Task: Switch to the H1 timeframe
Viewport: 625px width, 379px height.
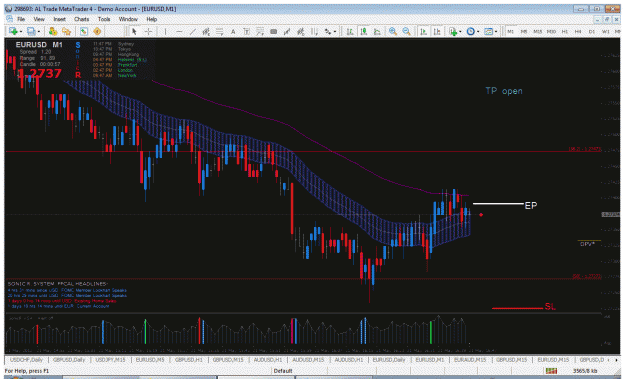Action: pyautogui.click(x=564, y=31)
